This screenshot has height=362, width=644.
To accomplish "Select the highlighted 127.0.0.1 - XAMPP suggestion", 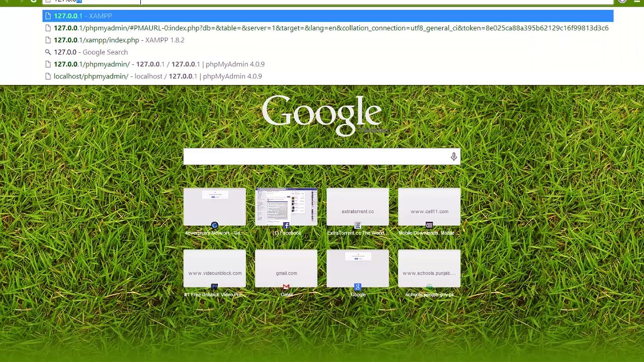I will 328,16.
